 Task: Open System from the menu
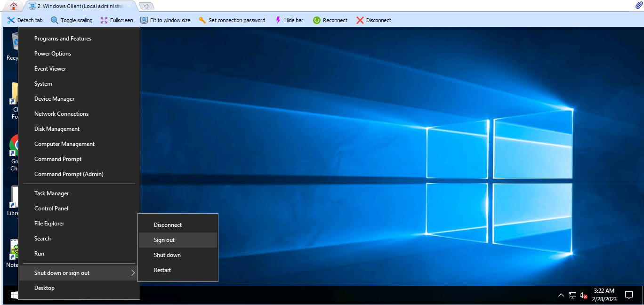(79, 84)
